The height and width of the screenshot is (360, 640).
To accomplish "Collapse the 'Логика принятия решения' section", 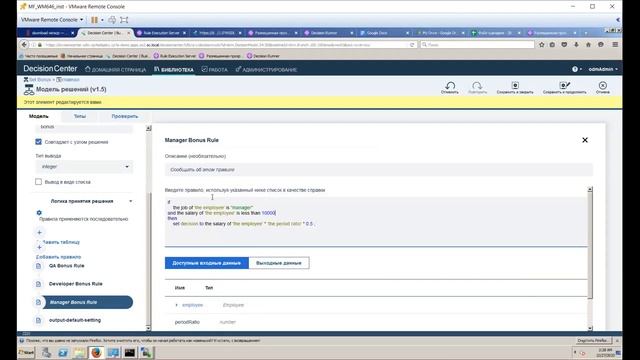I will pos(131,201).
